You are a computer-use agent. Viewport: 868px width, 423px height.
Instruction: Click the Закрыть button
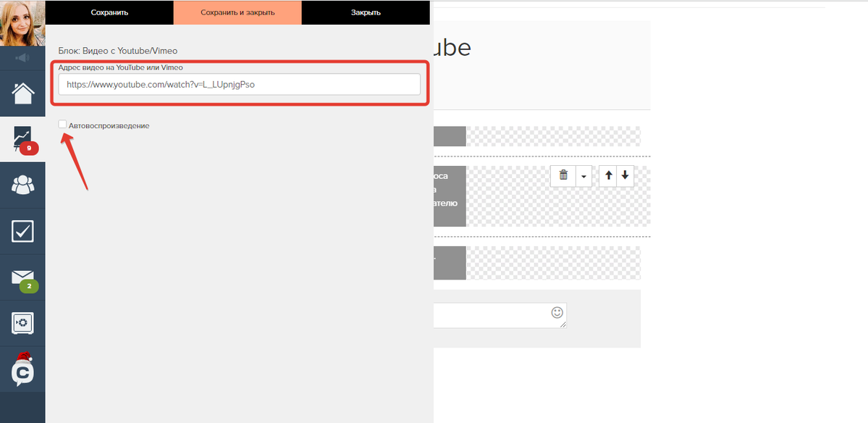(366, 12)
